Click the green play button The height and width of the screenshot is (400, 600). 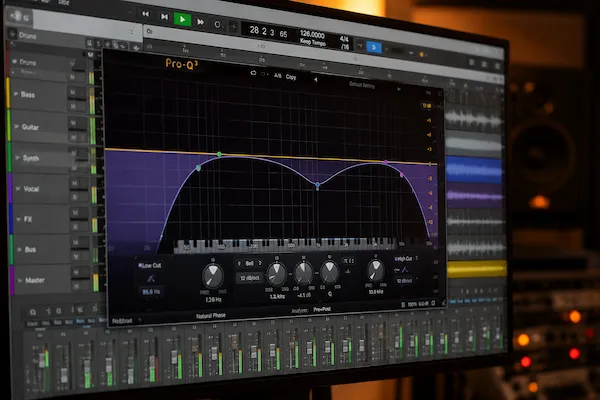click(x=183, y=19)
